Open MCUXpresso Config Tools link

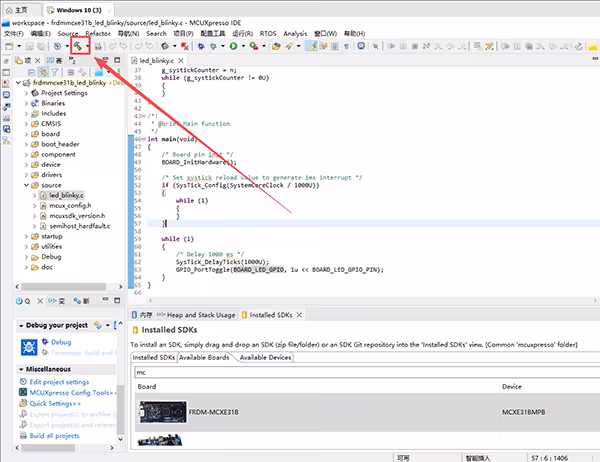[x=71, y=393]
